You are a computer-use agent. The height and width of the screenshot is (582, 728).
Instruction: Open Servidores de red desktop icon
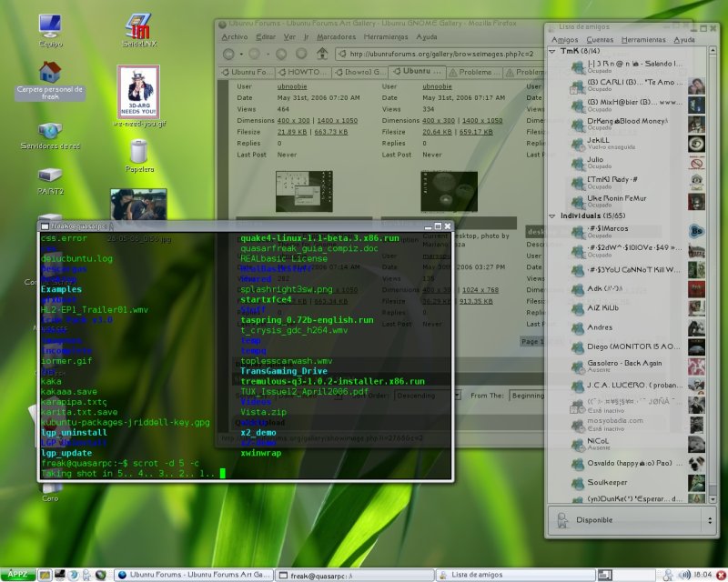tap(50, 136)
